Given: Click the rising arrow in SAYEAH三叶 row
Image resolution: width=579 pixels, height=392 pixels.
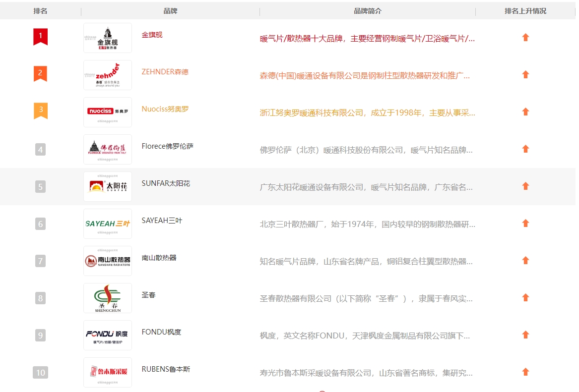Looking at the screenshot, I should 525,224.
